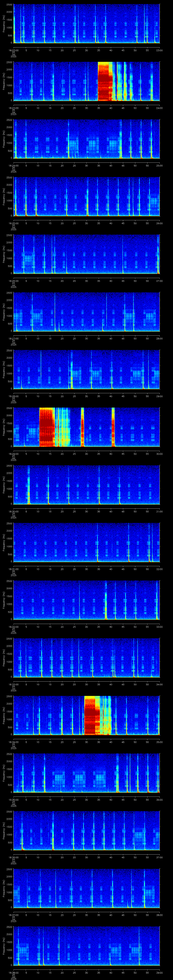
Task: Select the 18:34:00 timestamp
Action: tap(13, 742)
